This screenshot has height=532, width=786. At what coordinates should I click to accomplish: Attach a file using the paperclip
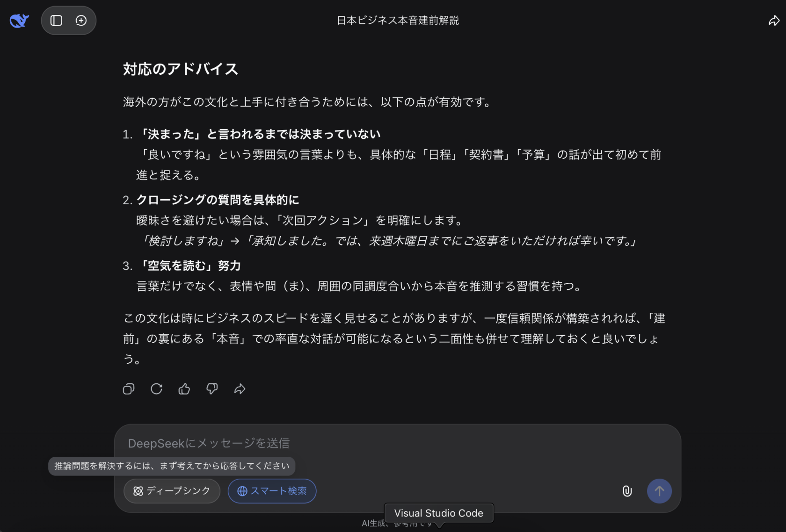[x=627, y=491]
